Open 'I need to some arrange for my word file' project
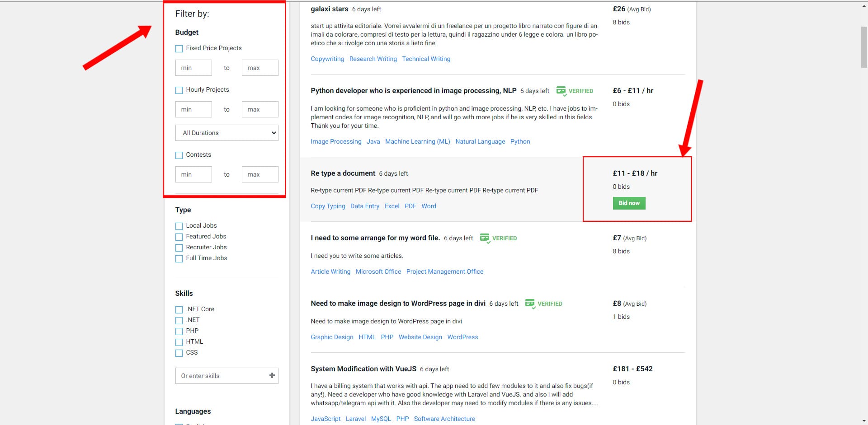Image resolution: width=868 pixels, height=425 pixels. click(x=375, y=238)
